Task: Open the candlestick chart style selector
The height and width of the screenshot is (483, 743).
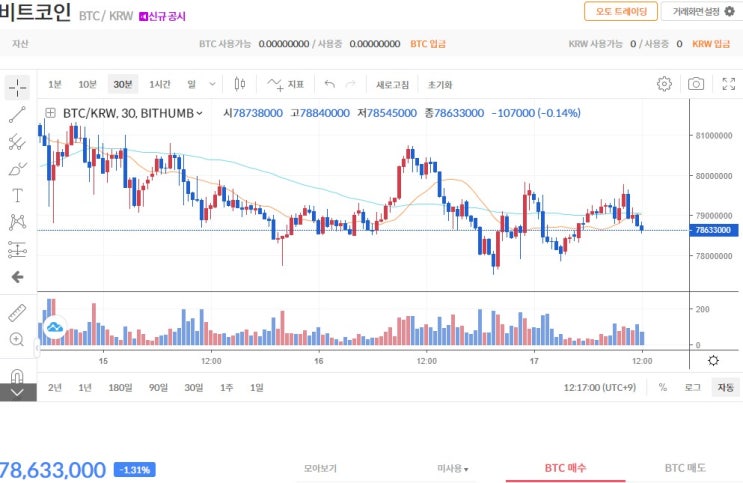Action: coord(240,84)
